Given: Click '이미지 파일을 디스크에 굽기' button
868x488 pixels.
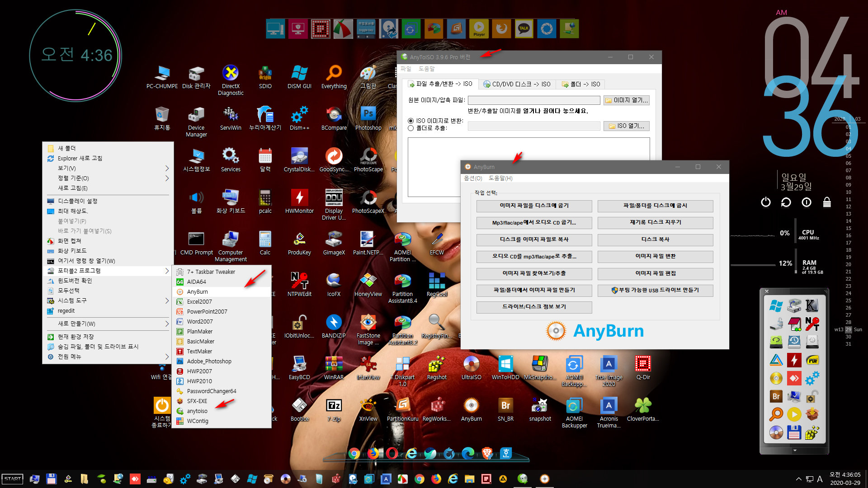Looking at the screenshot, I should pos(534,206).
